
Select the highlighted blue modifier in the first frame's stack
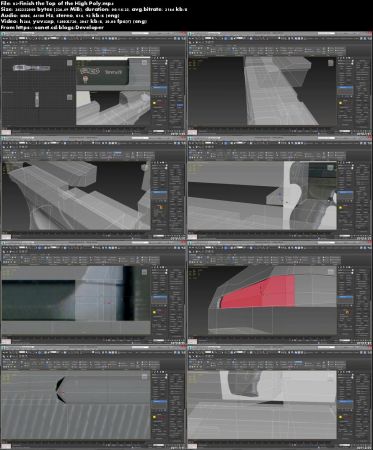[x=159, y=88]
